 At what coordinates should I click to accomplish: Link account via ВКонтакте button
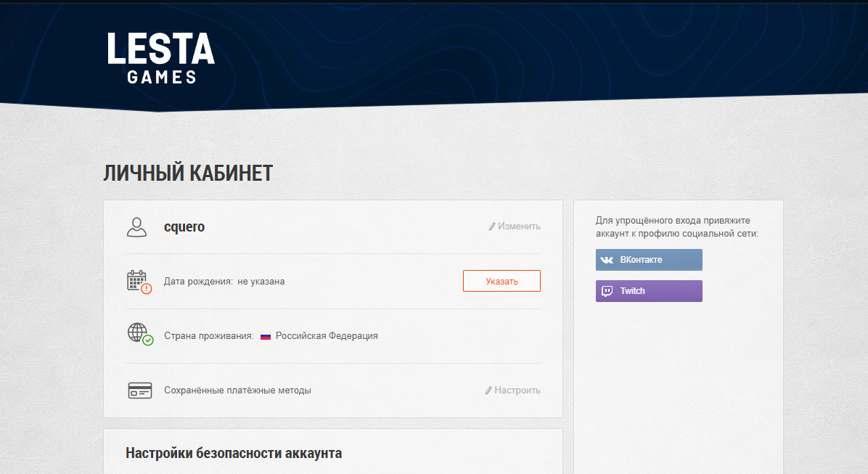point(649,260)
